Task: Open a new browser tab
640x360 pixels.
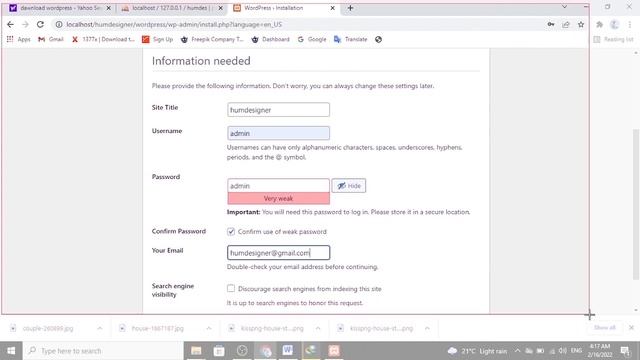Action: pos(350,8)
